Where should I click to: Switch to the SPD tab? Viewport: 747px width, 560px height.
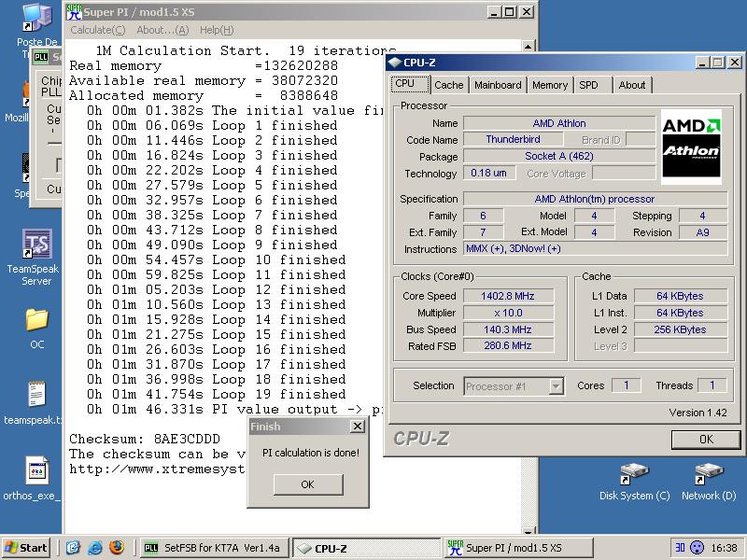593,85
